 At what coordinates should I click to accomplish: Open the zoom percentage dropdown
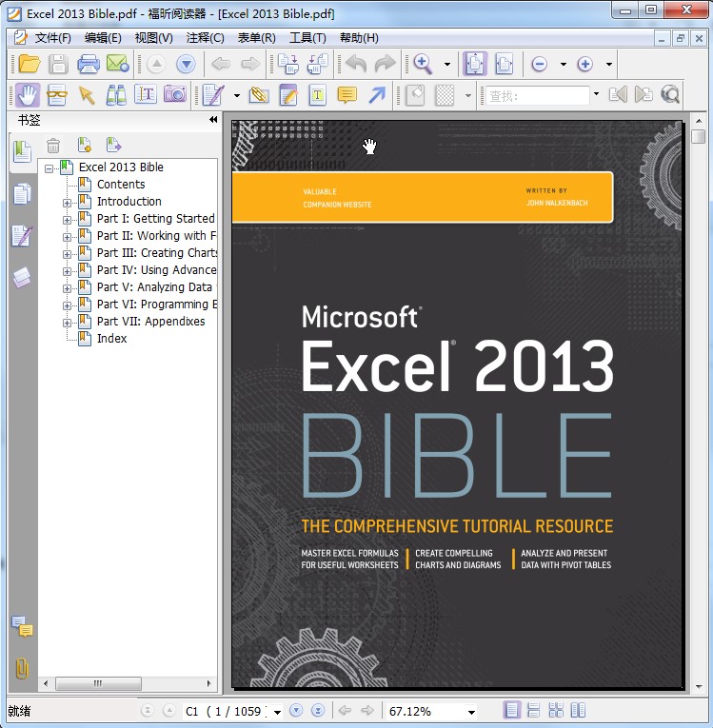pyautogui.click(x=470, y=712)
